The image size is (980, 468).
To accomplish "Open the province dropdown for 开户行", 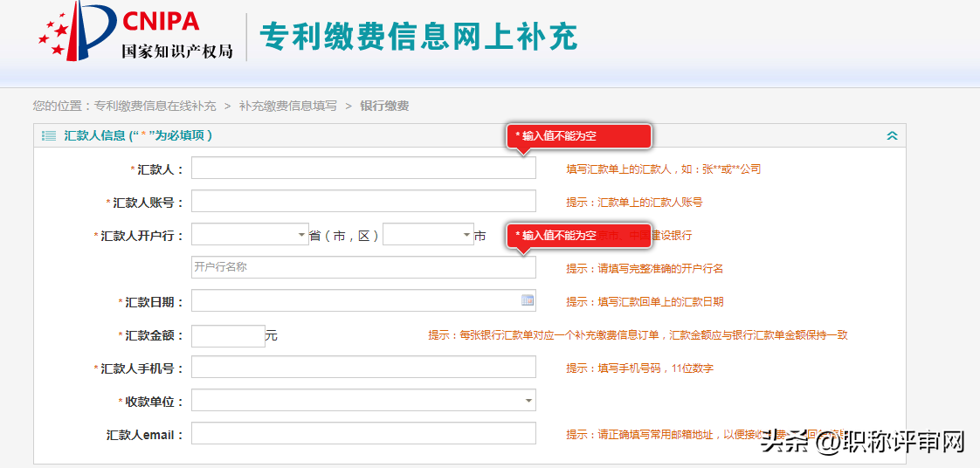I will tap(250, 235).
